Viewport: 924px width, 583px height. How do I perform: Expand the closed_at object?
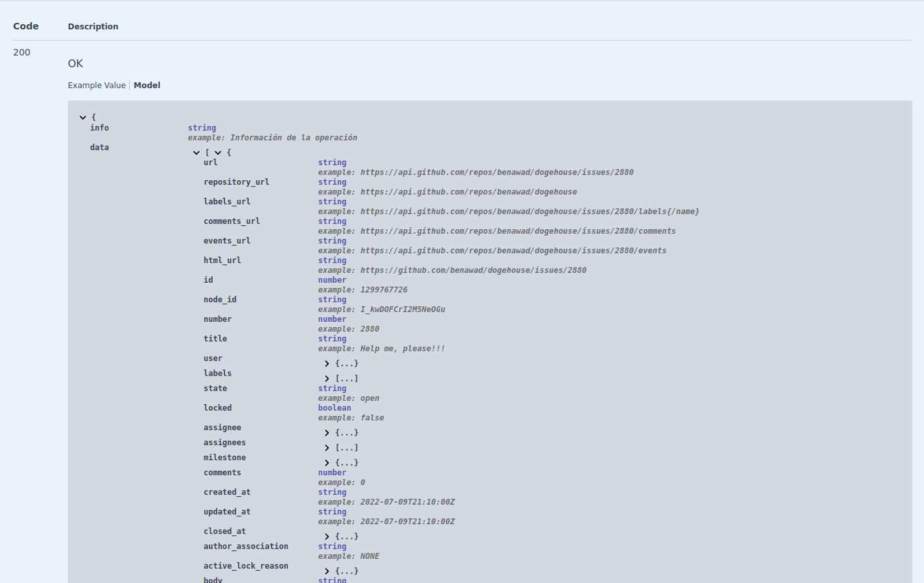pyautogui.click(x=327, y=537)
